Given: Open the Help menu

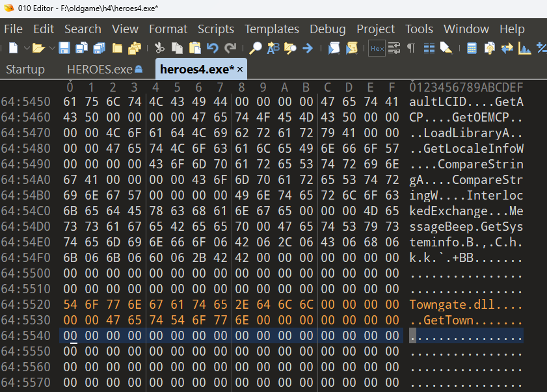Looking at the screenshot, I should pyautogui.click(x=512, y=29).
